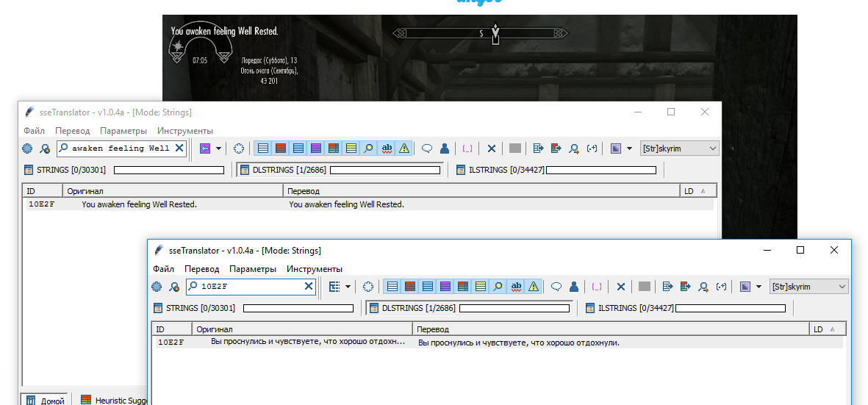
Task: Click gear-with-magnifier icon in front window toolbar
Action: click(x=174, y=287)
